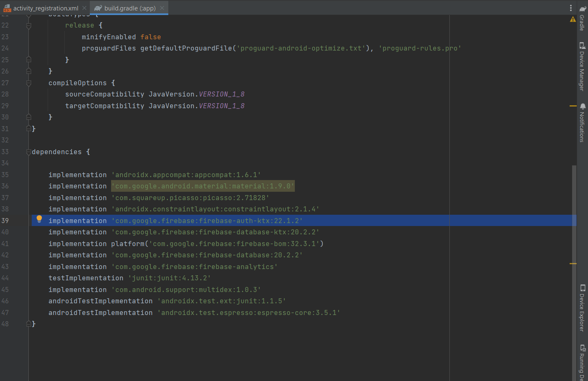
Task: Click the 'false' value after minifyEnabled
Action: [151, 37]
